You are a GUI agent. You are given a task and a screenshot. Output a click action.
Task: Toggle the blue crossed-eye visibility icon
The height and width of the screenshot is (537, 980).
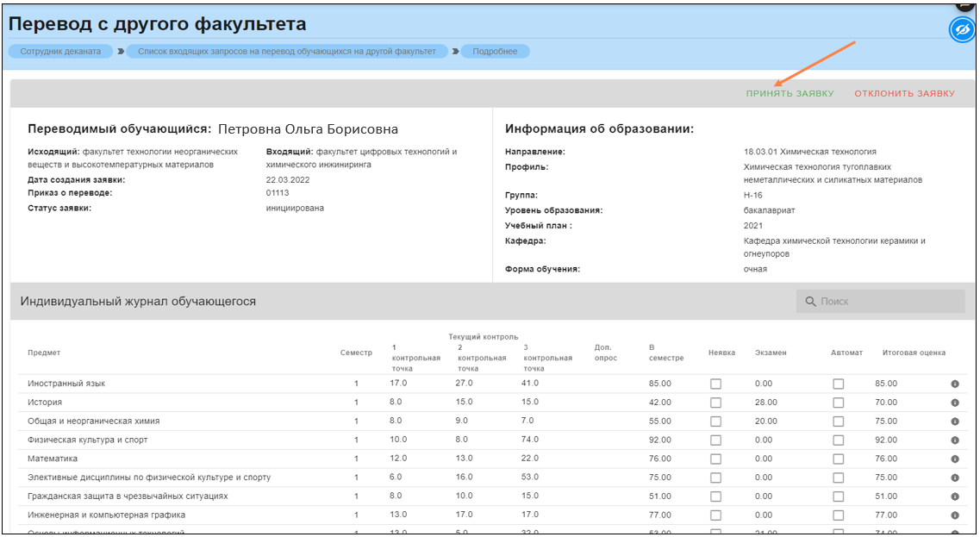(x=962, y=30)
